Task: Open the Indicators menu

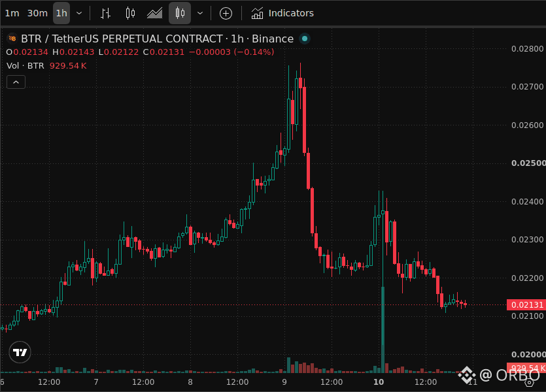Action: [282, 13]
